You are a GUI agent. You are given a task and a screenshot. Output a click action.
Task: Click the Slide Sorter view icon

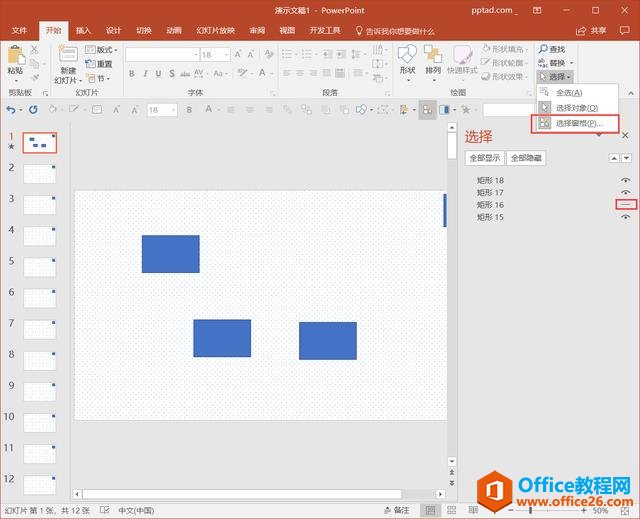click(451, 510)
